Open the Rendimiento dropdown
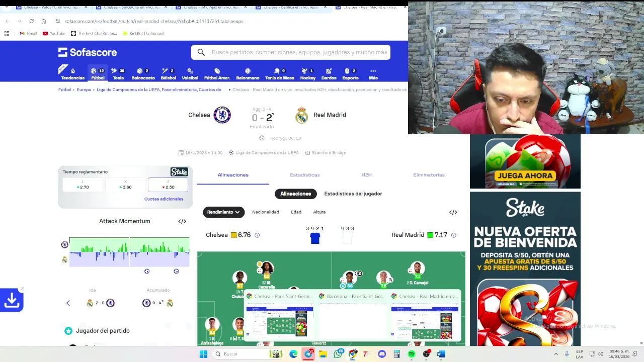The height and width of the screenshot is (362, 644). [x=223, y=212]
